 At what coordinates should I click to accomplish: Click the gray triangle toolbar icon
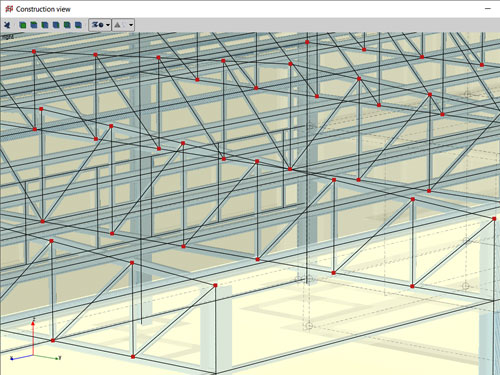tap(117, 25)
